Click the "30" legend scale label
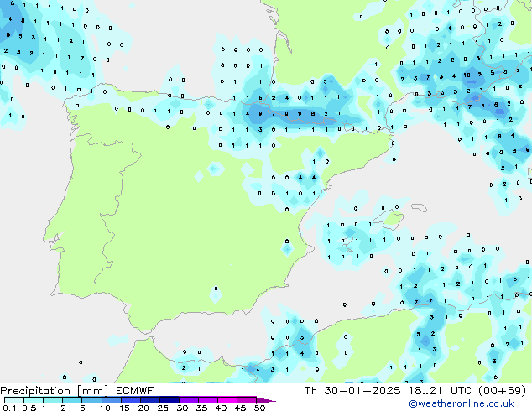This screenshot has height=411, width=532. pyautogui.click(x=182, y=408)
